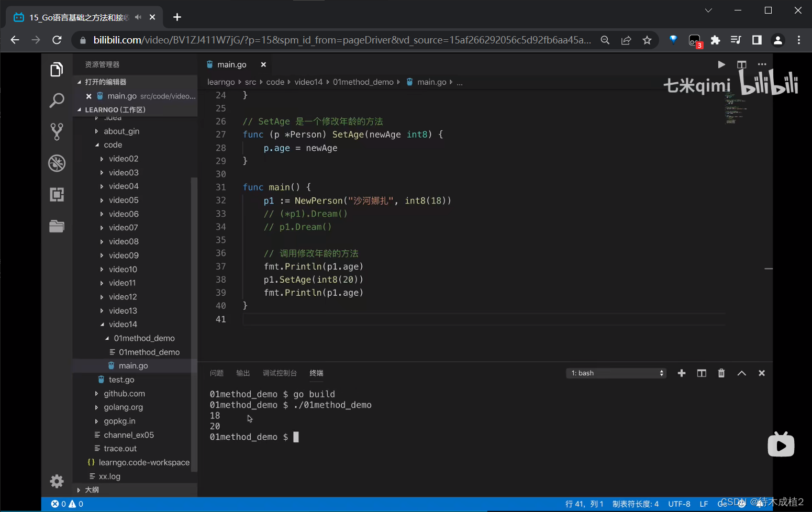The height and width of the screenshot is (512, 812).
Task: Switch to the 输出 panel tab
Action: click(243, 373)
